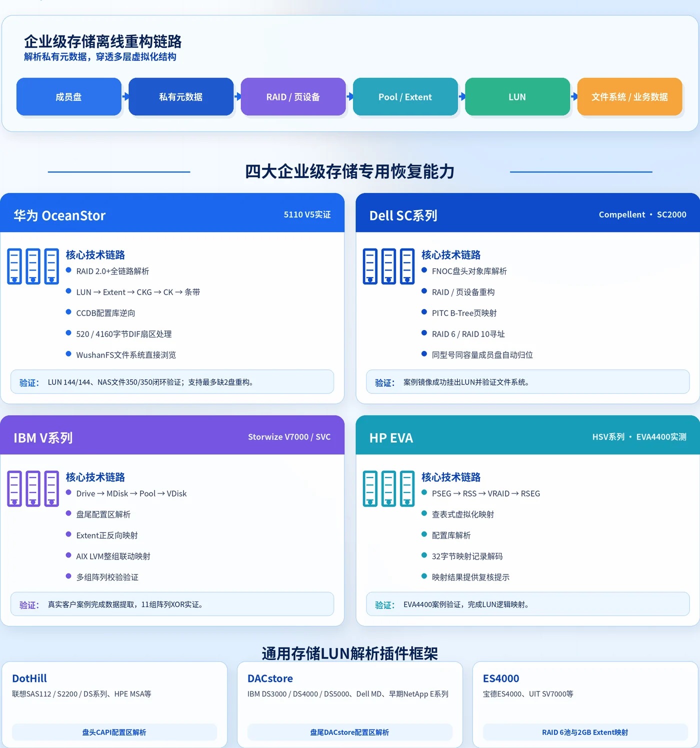
Task: Click the Dell SC系列 storage rack icon
Action: [388, 266]
